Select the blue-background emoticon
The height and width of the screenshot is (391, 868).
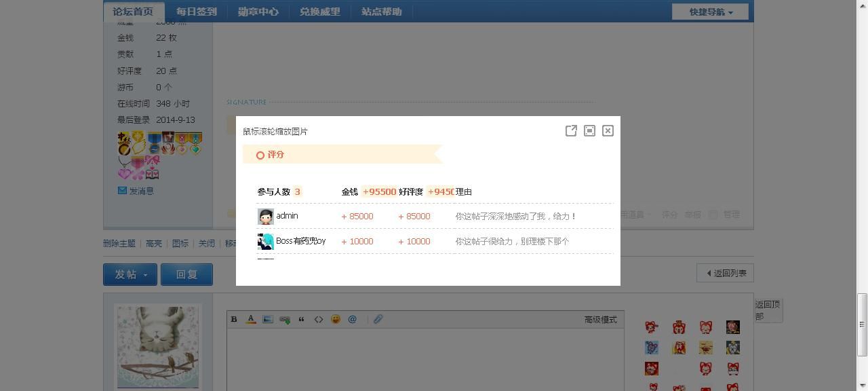coord(652,348)
